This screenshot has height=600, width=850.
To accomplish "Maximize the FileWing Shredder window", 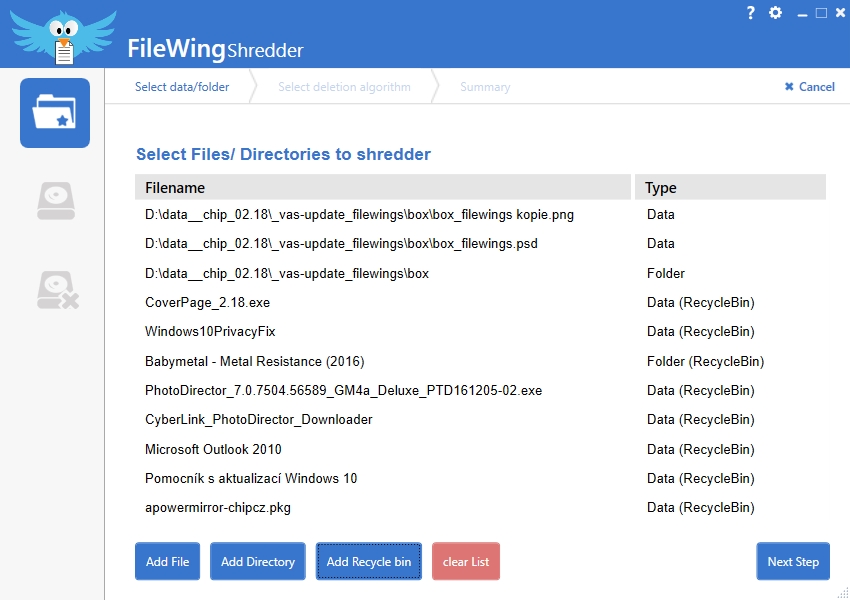I will 821,13.
